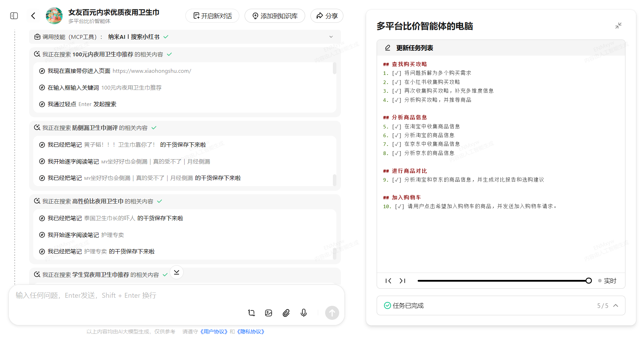Jump to last step in playback

(402, 281)
